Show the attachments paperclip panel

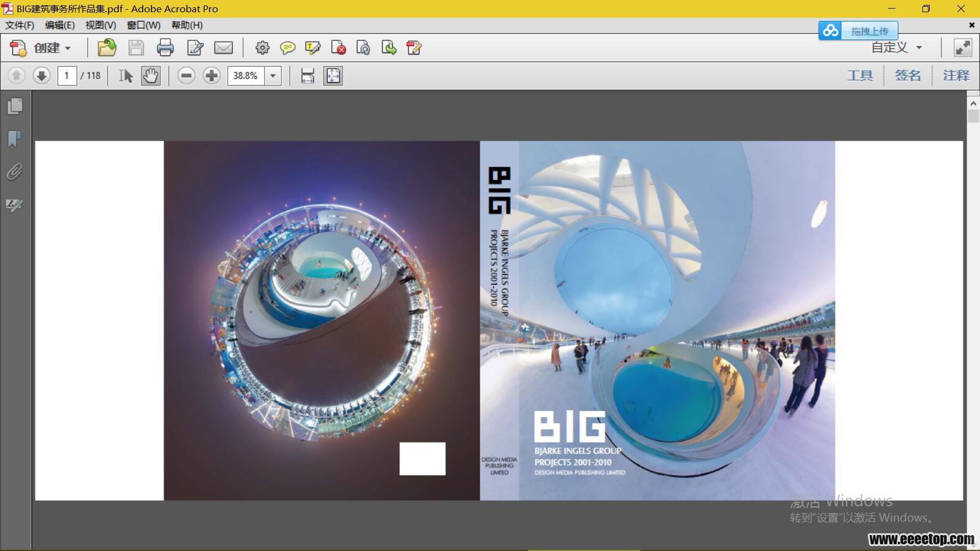coord(15,172)
